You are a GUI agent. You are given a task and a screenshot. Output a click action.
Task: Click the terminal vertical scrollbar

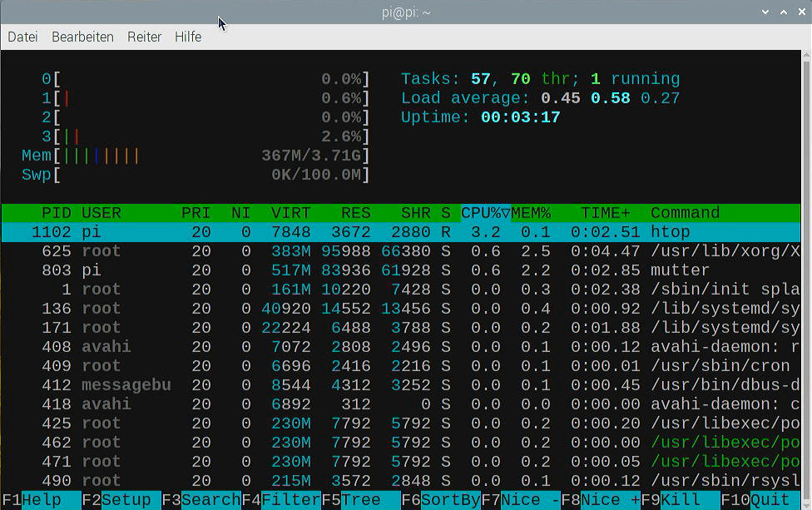point(806,280)
